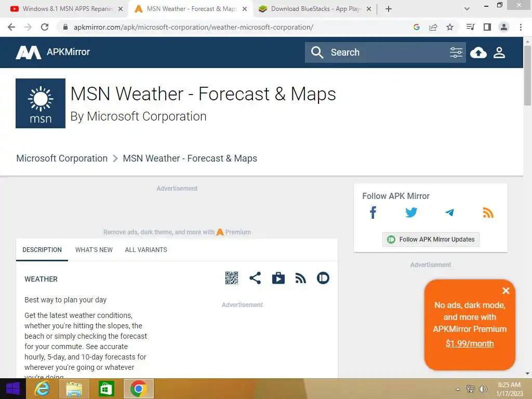Viewport: 532px width, 399px height.
Task: Close the MSN Weather browser tab
Action: click(245, 9)
